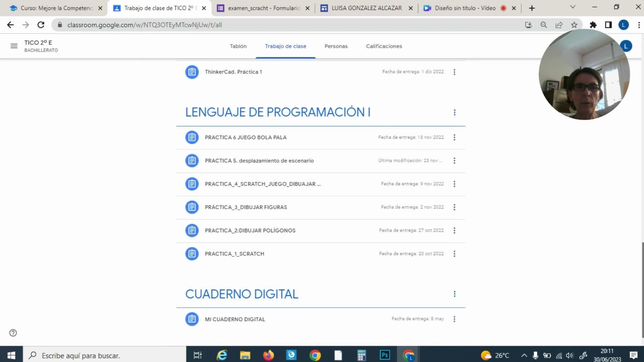
Task: Open options for LENGUAJE DE PROGRAMACIÓN I topic
Action: [x=454, y=112]
